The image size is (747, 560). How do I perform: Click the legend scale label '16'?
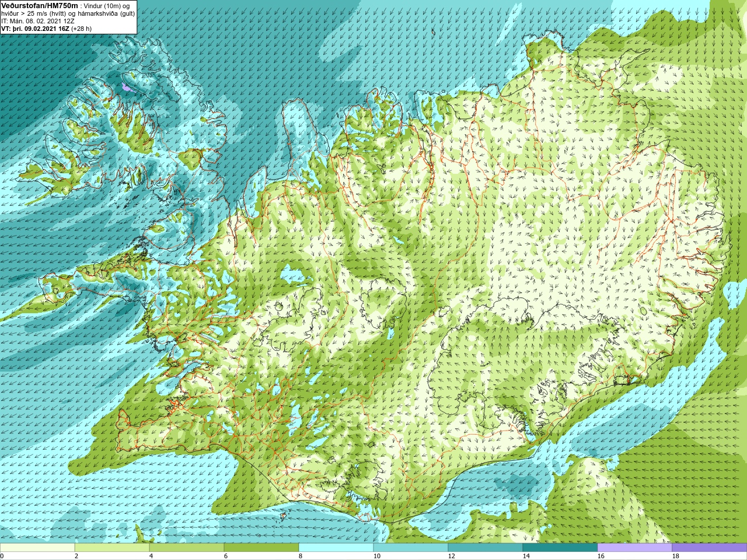601,556
